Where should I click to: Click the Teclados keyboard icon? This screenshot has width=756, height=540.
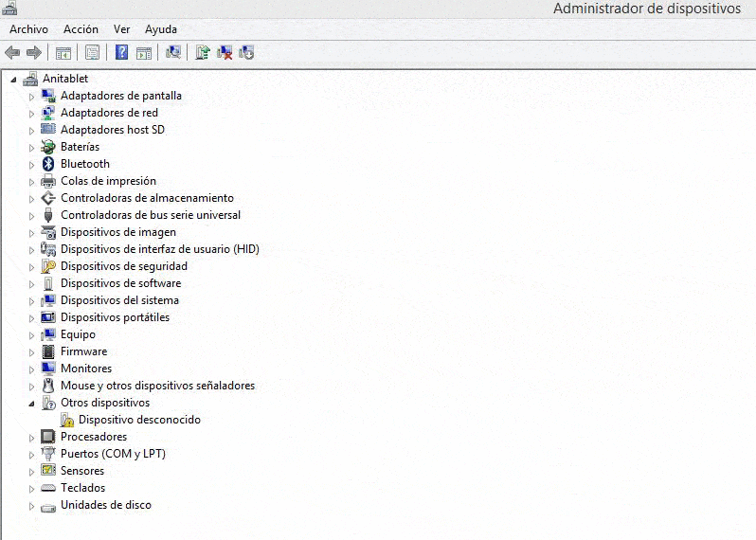[x=47, y=488]
